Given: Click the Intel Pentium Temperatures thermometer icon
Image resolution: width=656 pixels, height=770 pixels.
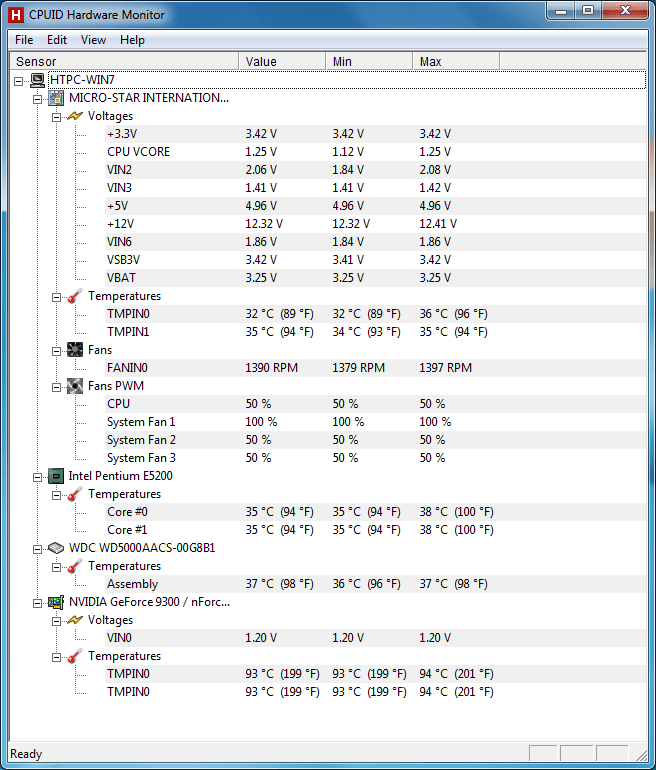Looking at the screenshot, I should 75,494.
